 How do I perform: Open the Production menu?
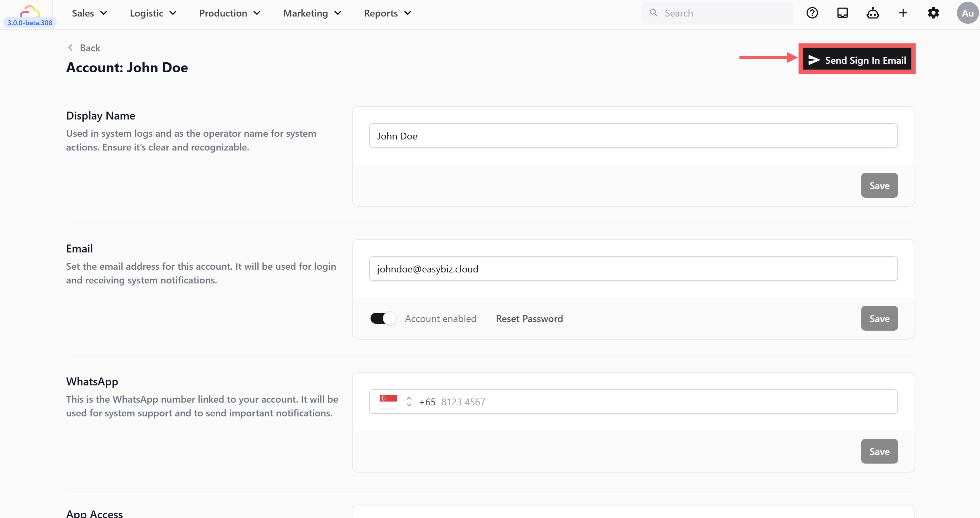[230, 13]
